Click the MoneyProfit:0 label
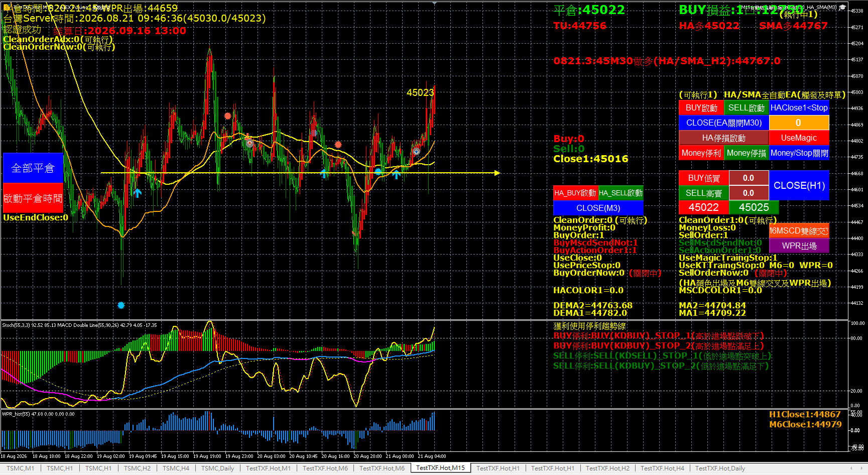This screenshot has height=475, width=868. point(584,227)
